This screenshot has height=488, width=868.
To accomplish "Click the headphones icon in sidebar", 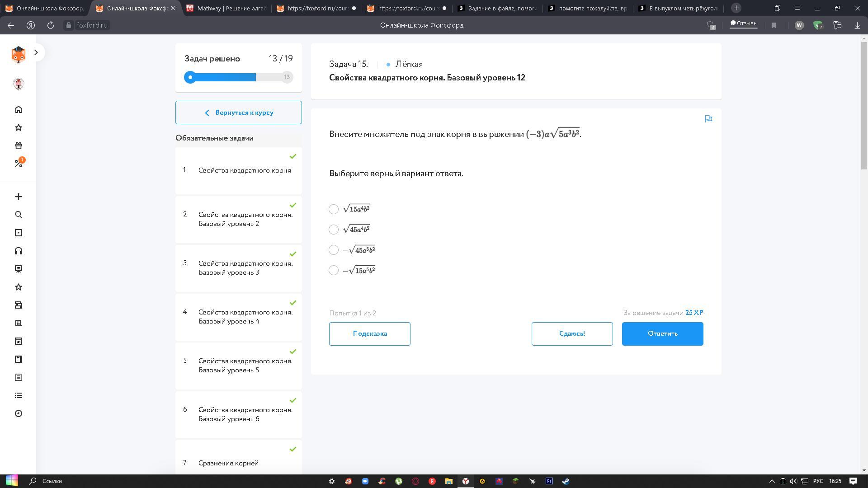I will (x=19, y=251).
